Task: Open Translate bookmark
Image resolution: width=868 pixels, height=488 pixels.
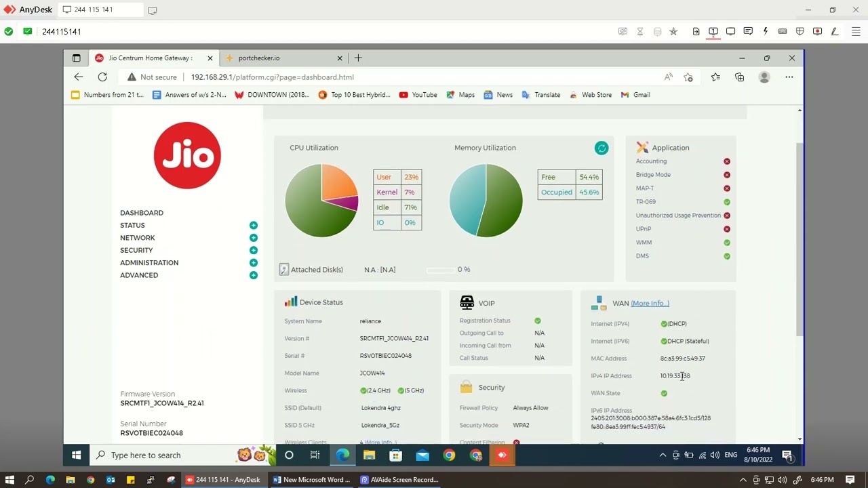Action: pyautogui.click(x=540, y=95)
